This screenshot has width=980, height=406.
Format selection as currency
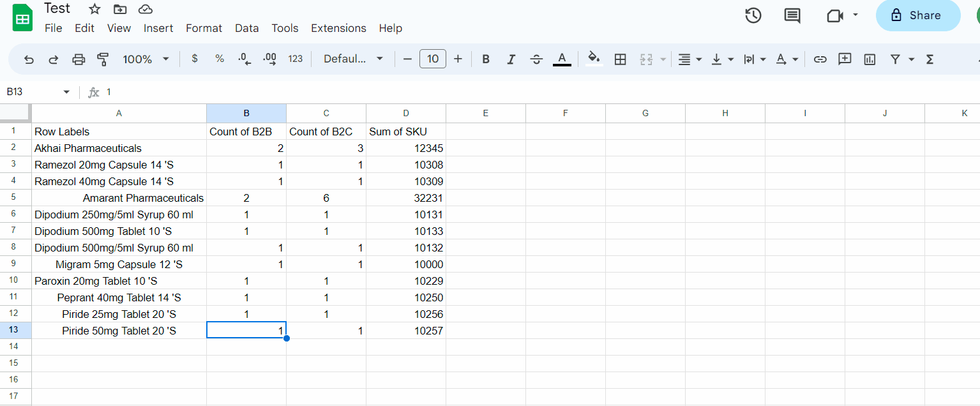point(194,59)
